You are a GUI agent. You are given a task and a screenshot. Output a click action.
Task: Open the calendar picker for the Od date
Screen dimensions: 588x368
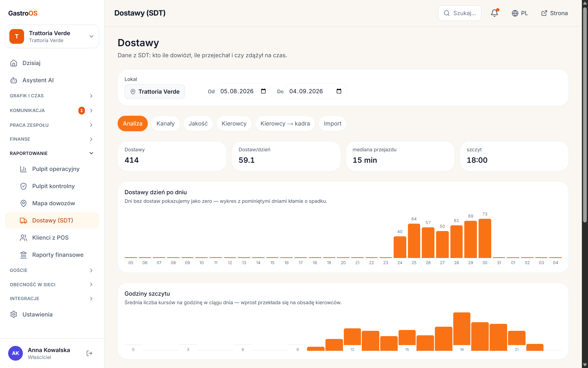tap(263, 91)
